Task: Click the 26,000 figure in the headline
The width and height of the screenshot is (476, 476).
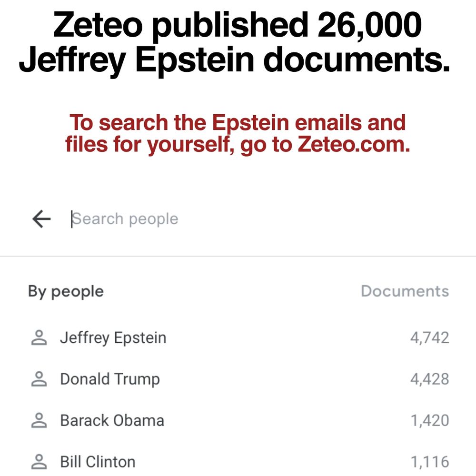Action: (369, 25)
